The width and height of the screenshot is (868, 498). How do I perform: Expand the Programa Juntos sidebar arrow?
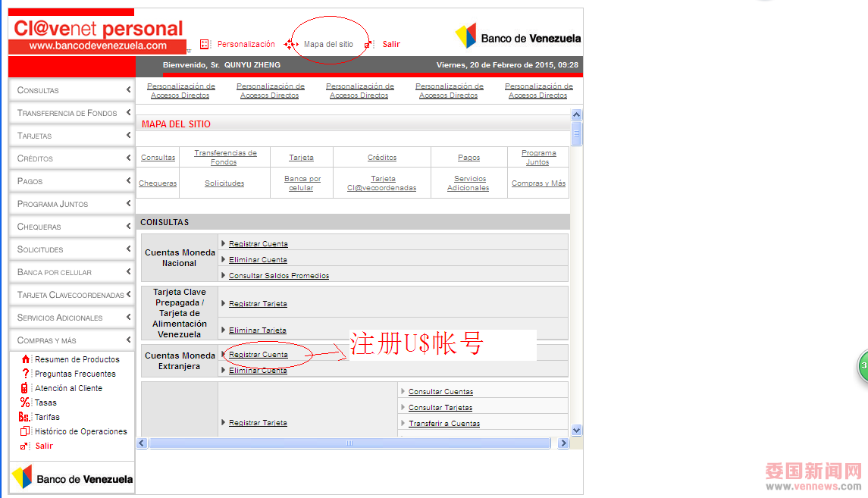(128, 203)
